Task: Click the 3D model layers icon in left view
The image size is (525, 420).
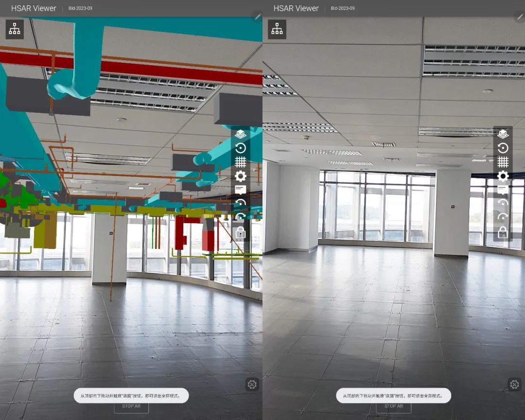Action: 241,135
